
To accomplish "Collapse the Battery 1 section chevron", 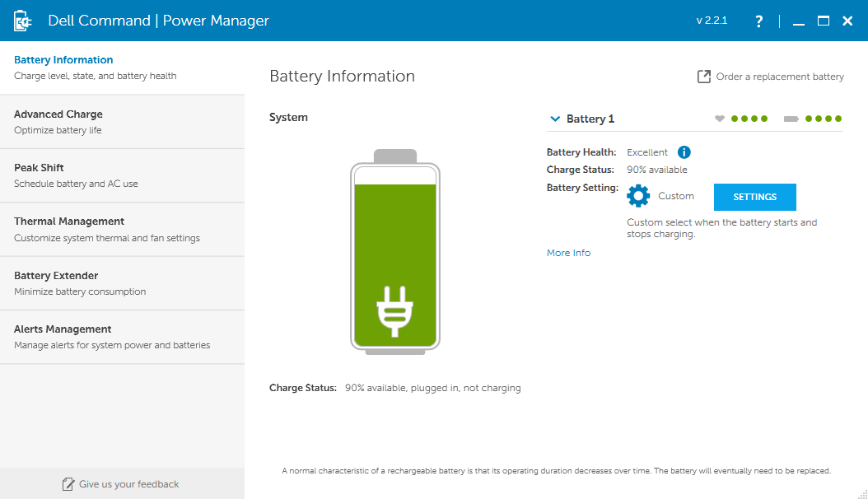I will coord(554,119).
